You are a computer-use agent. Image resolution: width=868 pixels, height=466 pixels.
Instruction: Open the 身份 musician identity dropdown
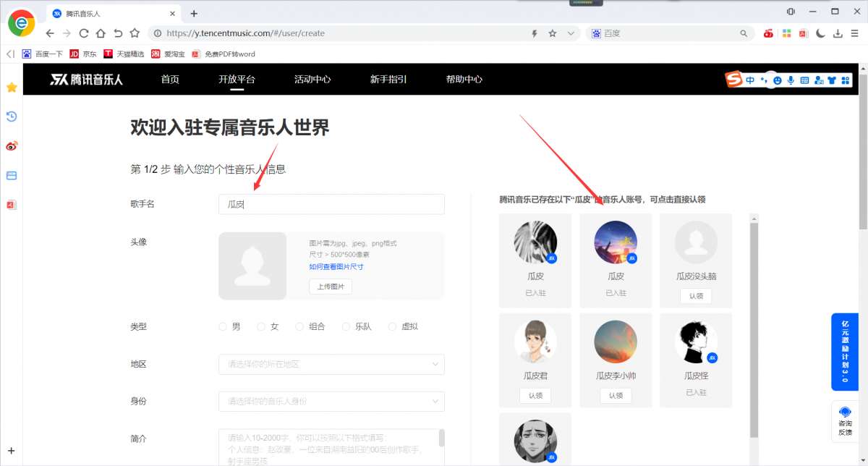pos(331,402)
